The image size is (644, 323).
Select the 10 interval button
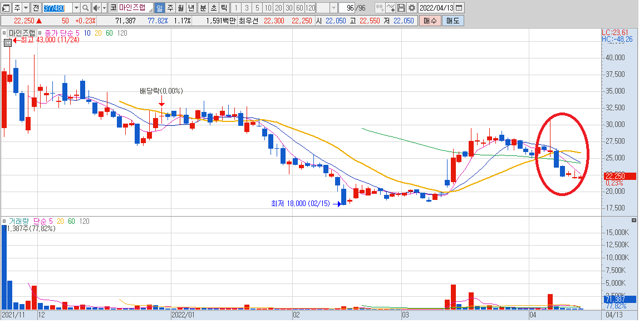(x=268, y=7)
